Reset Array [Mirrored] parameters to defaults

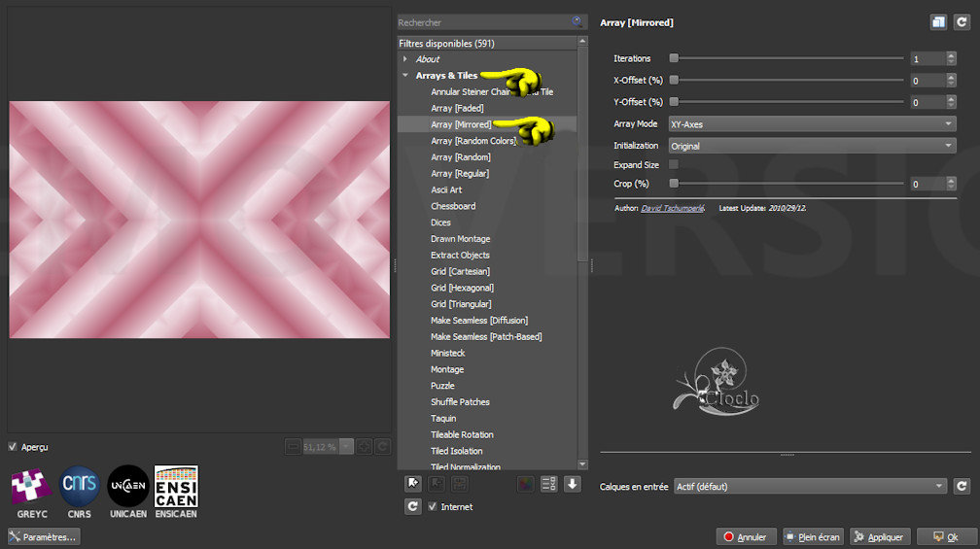(962, 21)
